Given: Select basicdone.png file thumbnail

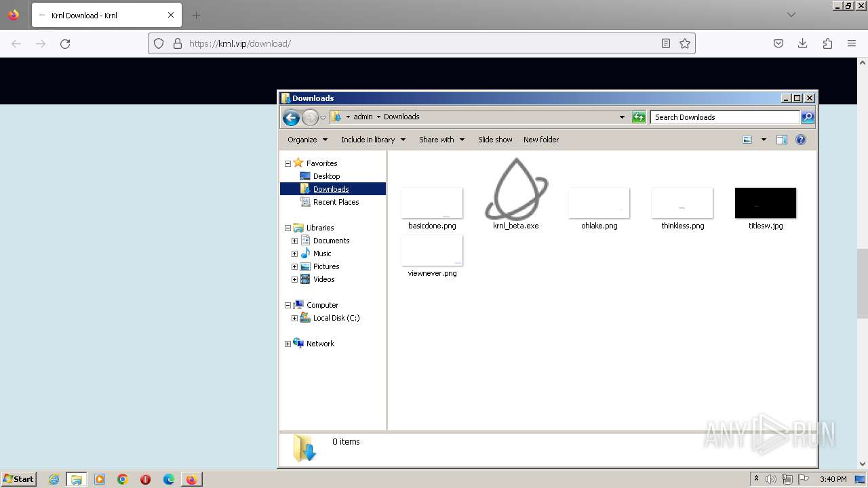Looking at the screenshot, I should (x=432, y=203).
